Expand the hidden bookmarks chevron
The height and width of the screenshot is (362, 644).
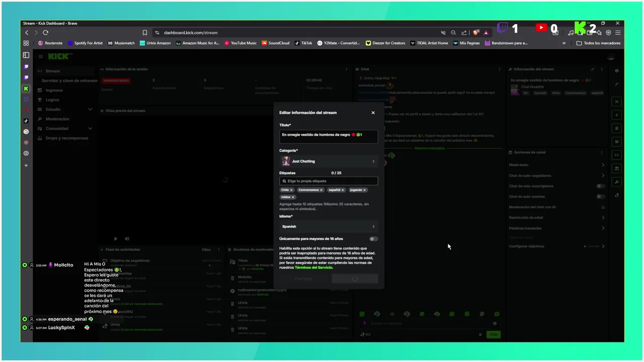pyautogui.click(x=564, y=43)
